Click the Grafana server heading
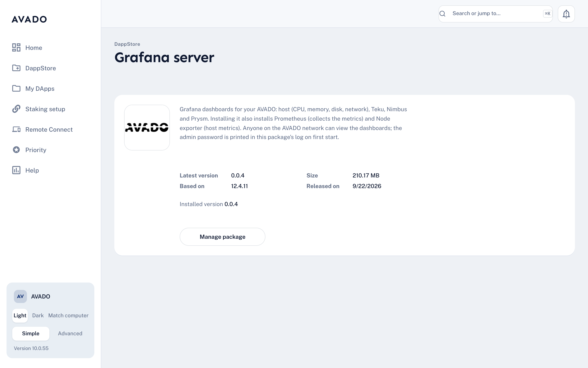This screenshot has height=368, width=588. [164, 58]
